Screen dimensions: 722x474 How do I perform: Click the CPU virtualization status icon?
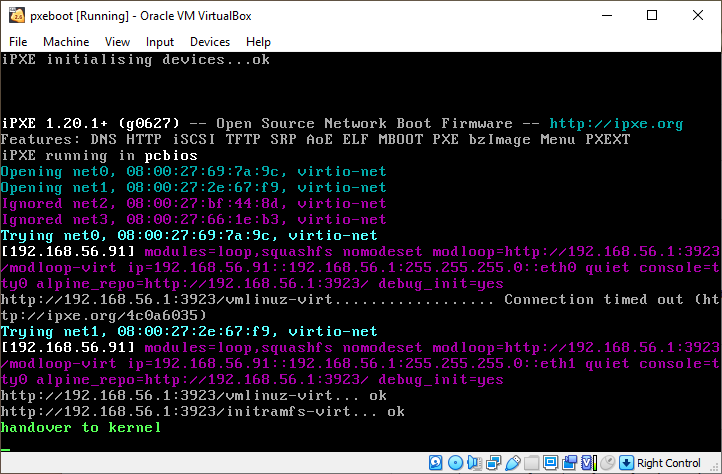click(x=588, y=462)
